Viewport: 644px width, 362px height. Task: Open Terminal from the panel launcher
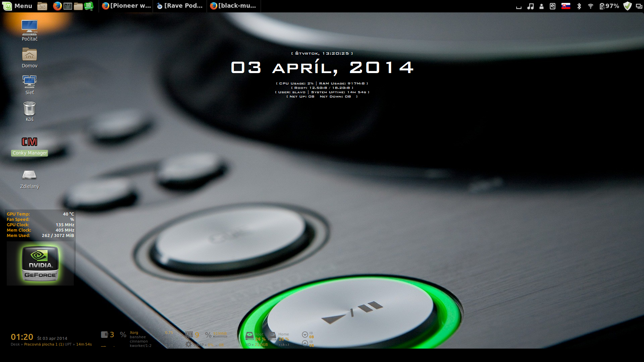point(68,6)
